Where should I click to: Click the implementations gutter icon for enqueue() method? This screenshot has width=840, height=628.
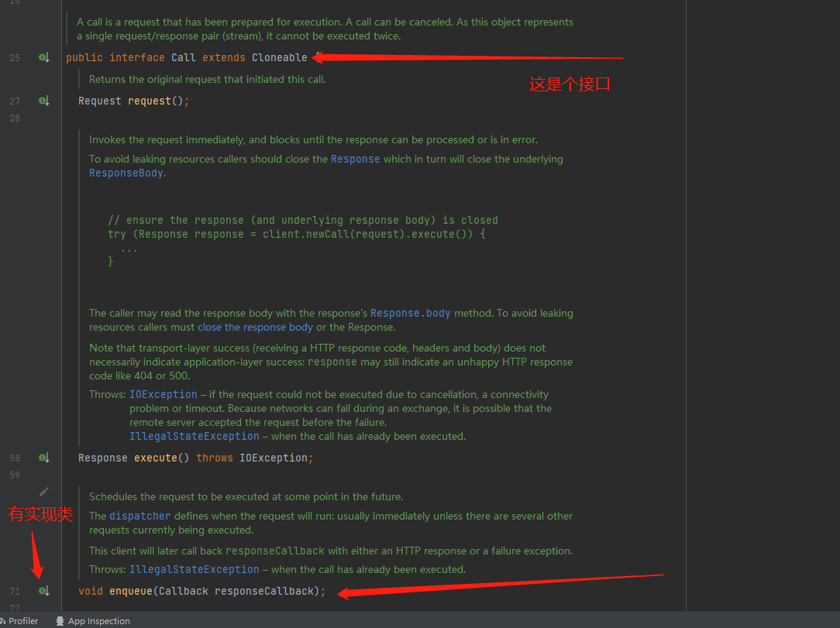[44, 591]
